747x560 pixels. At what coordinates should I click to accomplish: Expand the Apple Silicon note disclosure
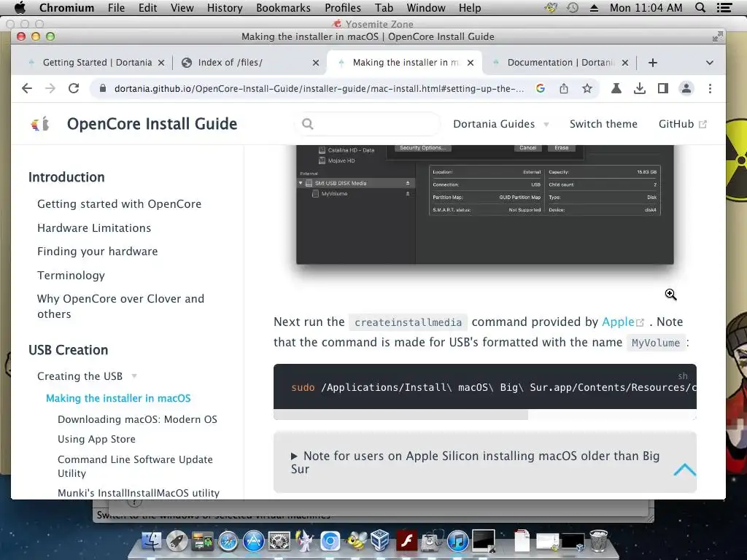click(475, 462)
